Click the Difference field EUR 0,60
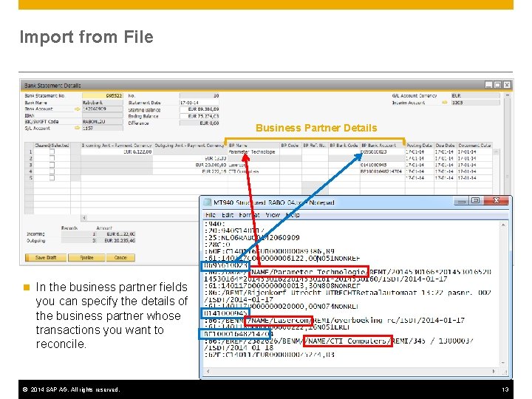The image size is (532, 399). point(199,123)
